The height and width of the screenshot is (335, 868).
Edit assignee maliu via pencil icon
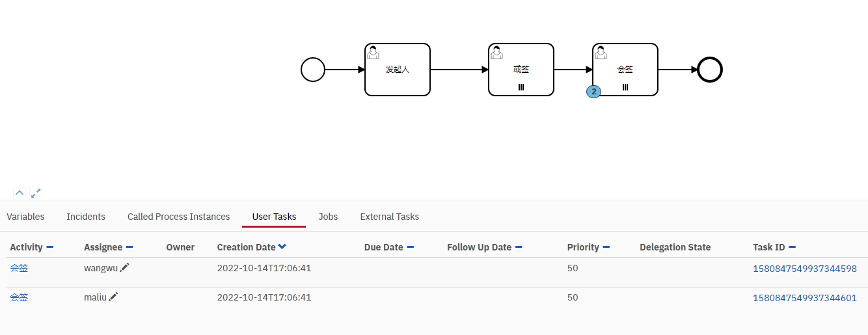pyautogui.click(x=113, y=297)
